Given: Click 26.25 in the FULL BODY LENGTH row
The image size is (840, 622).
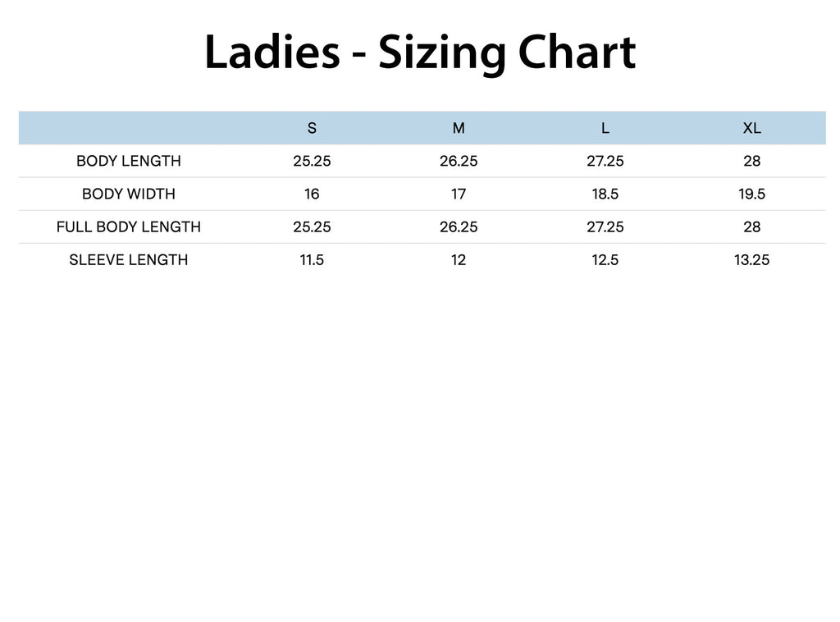Looking at the screenshot, I should click(x=459, y=226).
